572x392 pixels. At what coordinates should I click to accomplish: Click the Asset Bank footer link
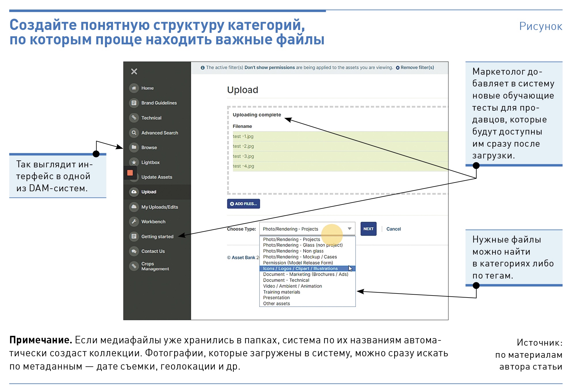(244, 257)
